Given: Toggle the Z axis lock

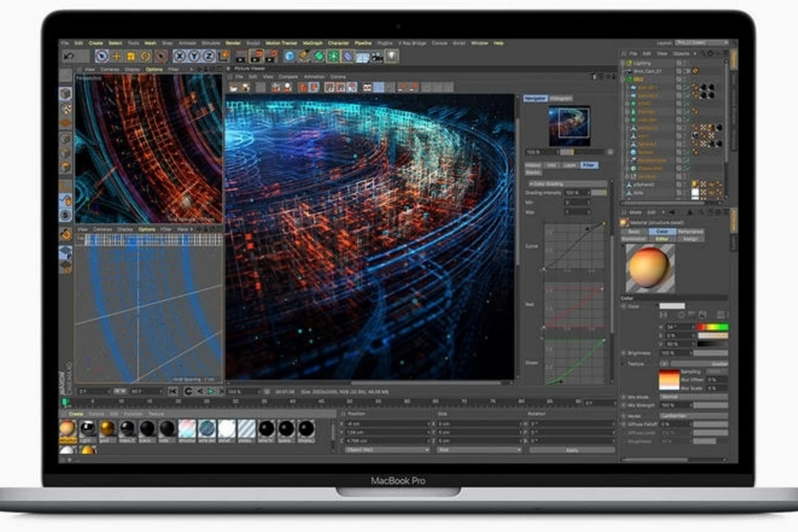Looking at the screenshot, I should click(x=209, y=57).
